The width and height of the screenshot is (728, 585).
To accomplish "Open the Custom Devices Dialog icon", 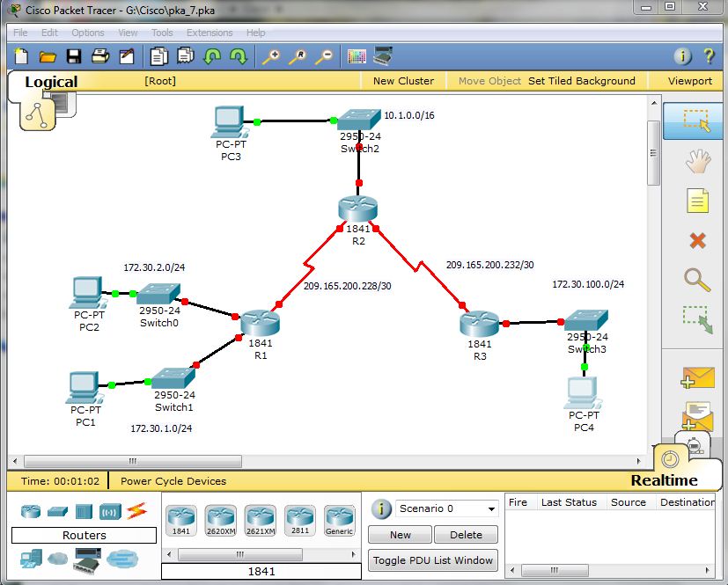I will click(x=383, y=56).
